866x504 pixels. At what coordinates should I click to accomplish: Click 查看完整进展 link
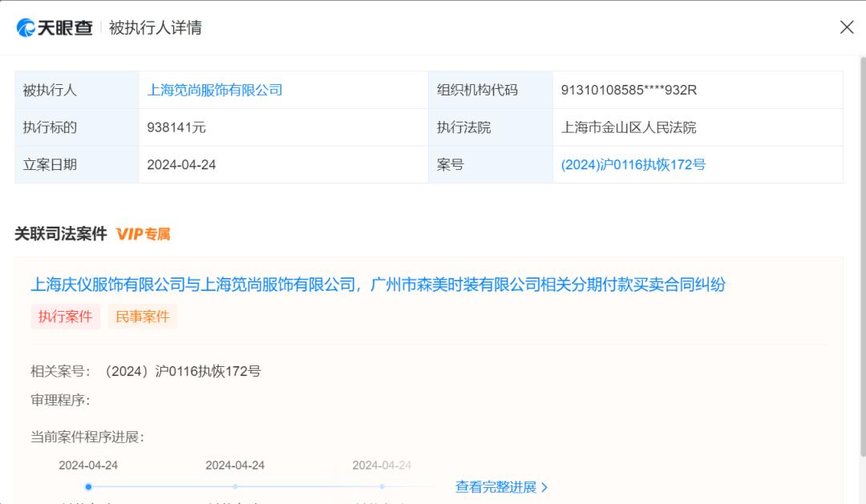pyautogui.click(x=501, y=487)
